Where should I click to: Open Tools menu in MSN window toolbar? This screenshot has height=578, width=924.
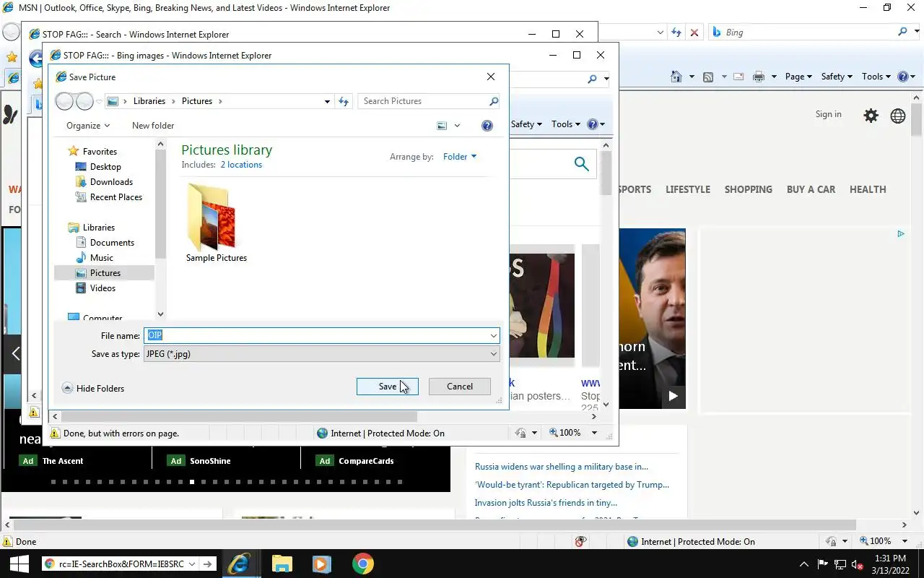876,77
